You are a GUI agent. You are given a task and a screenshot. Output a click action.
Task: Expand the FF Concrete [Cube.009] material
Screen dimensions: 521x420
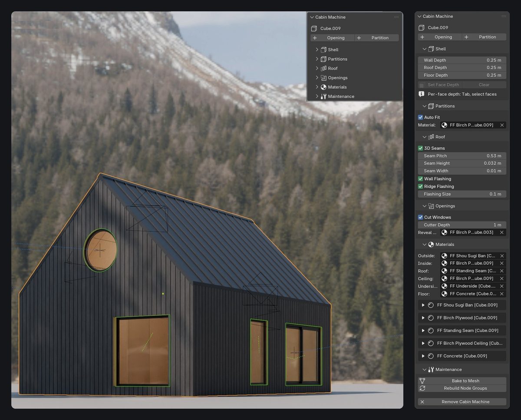423,356
